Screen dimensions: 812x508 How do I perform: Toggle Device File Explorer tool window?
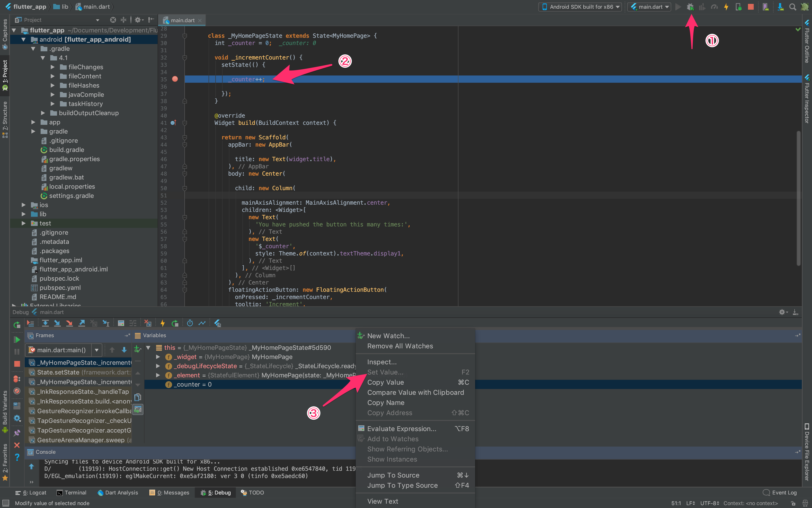click(807, 452)
